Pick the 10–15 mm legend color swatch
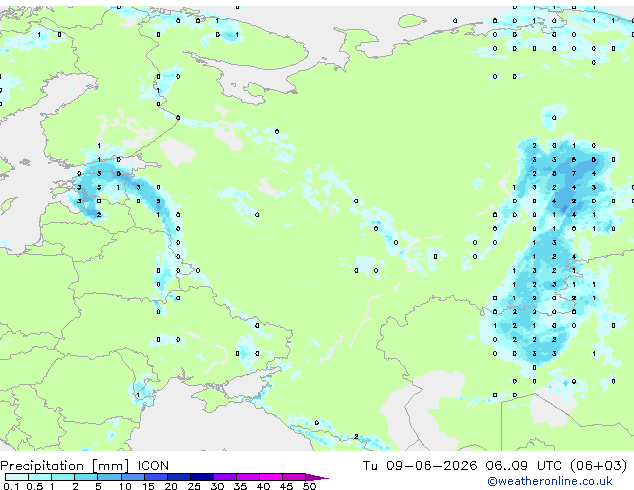 (x=132, y=477)
